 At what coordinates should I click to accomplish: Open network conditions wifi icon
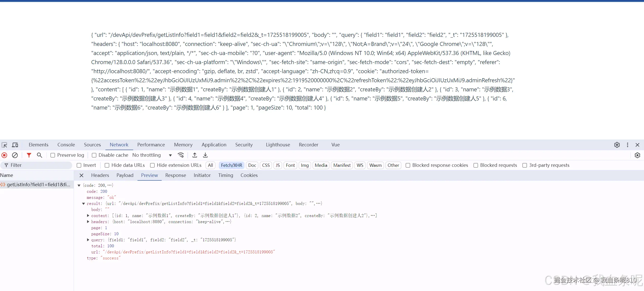point(181,155)
